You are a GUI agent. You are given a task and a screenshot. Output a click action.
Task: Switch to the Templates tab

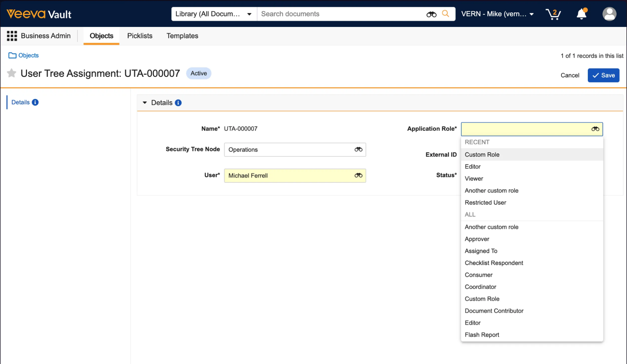point(182,36)
